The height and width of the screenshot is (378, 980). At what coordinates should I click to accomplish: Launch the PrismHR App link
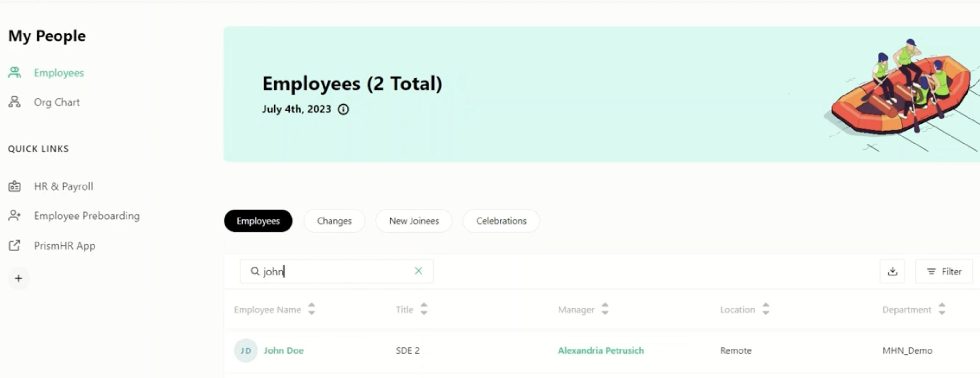click(65, 245)
